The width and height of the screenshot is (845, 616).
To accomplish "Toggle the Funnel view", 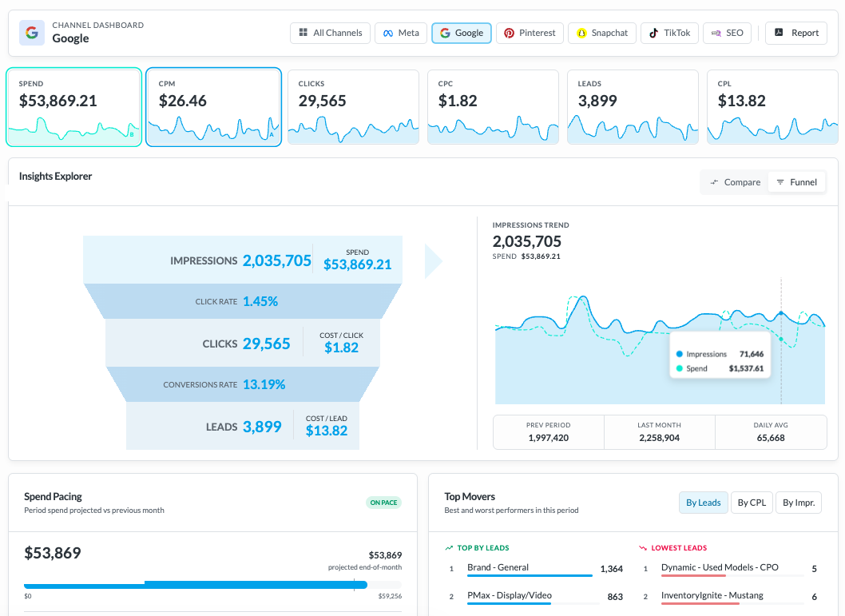I will point(796,182).
